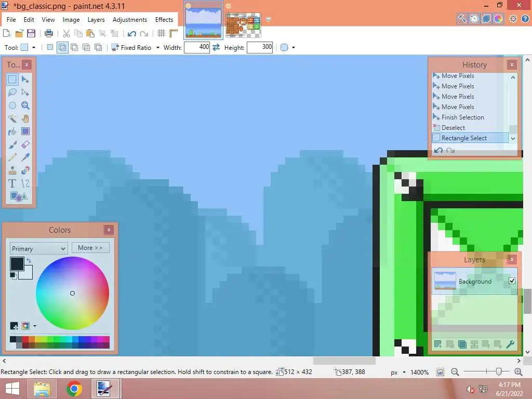Add new layer in Layers panel

pos(438,344)
